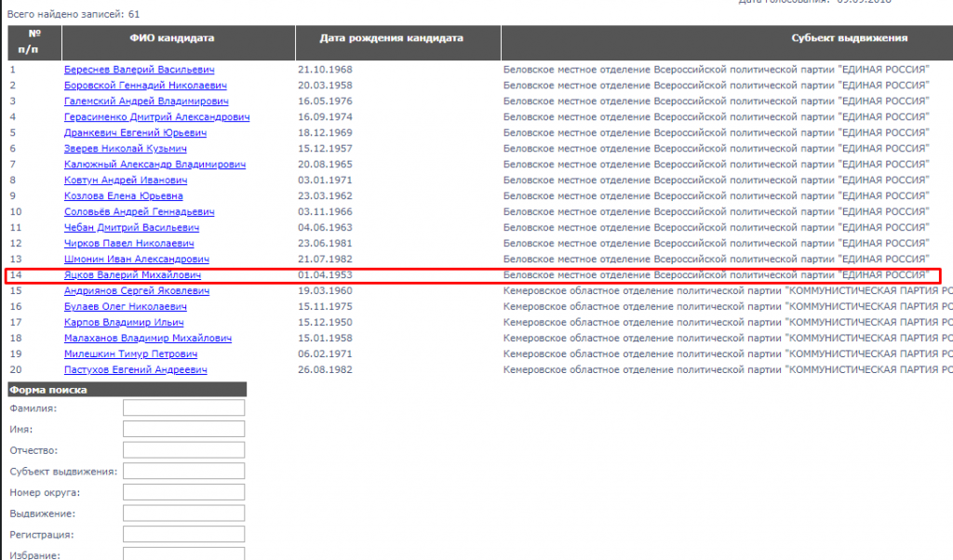Click the Фамилия input field
The height and width of the screenshot is (560, 953).
183,408
